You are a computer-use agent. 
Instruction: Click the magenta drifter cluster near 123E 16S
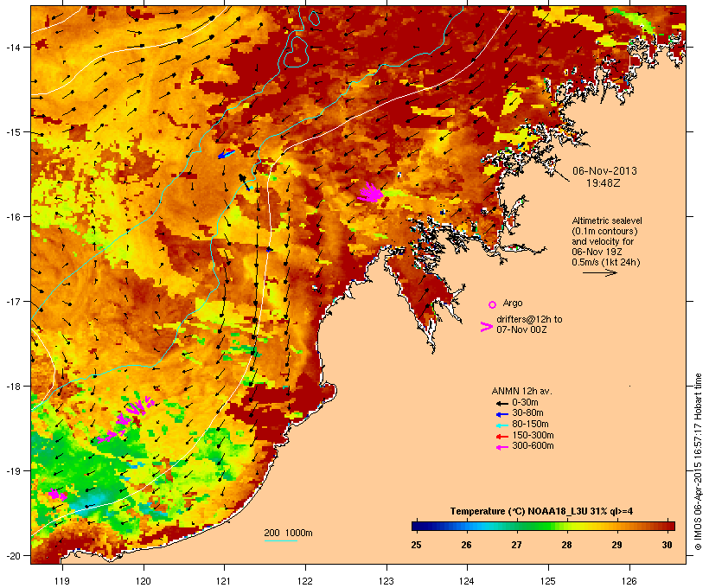[x=371, y=193]
